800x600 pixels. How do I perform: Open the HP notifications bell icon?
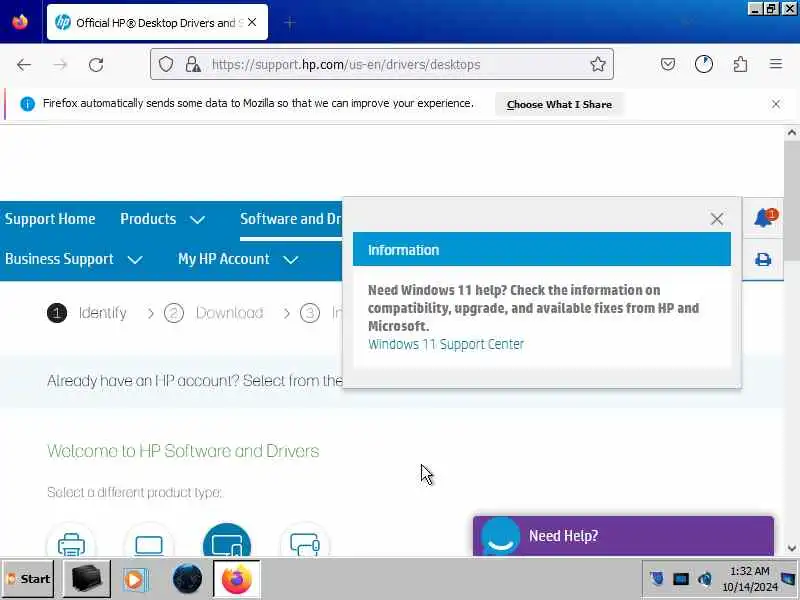pyautogui.click(x=764, y=218)
